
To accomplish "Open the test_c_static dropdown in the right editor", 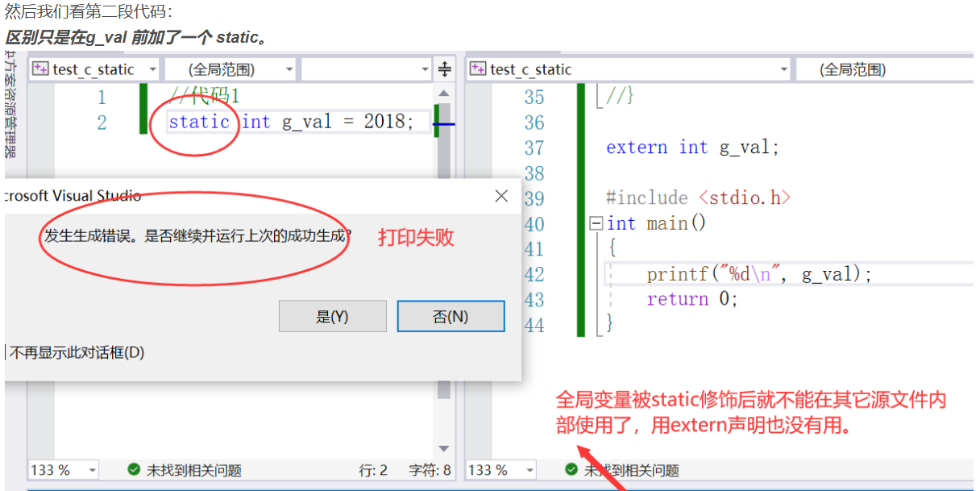I will (x=637, y=69).
